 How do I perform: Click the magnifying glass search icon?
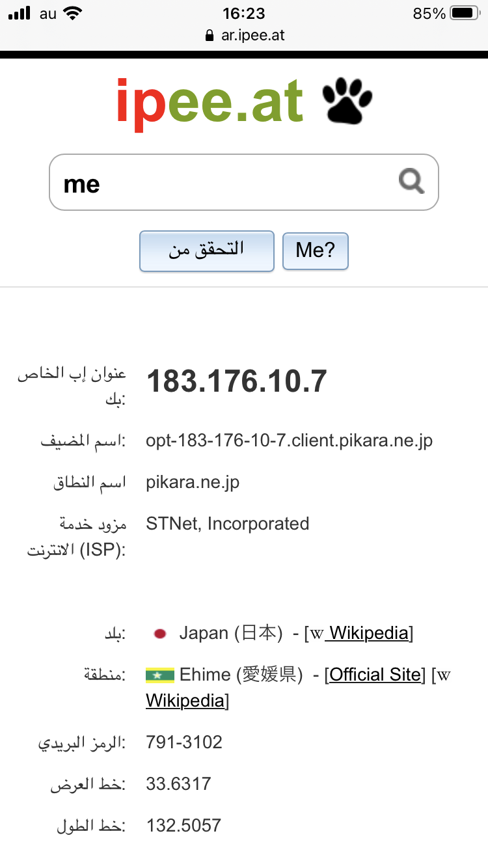[411, 182]
